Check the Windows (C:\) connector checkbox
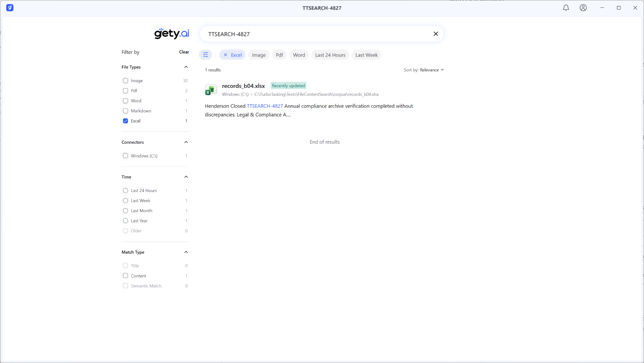The width and height of the screenshot is (644, 363). click(x=125, y=156)
